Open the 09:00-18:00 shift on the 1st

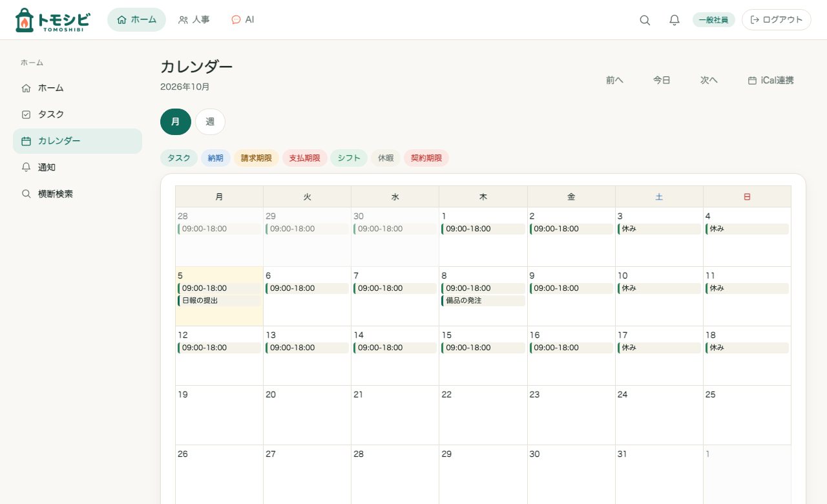(x=483, y=229)
